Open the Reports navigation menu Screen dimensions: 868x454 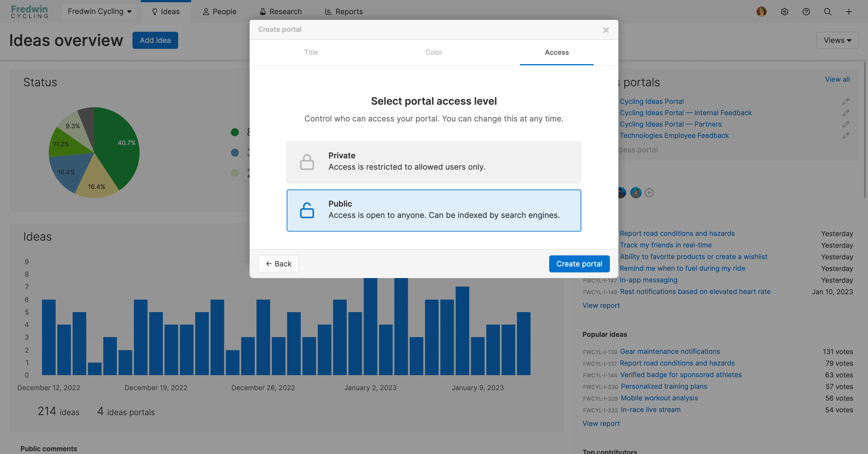click(344, 11)
